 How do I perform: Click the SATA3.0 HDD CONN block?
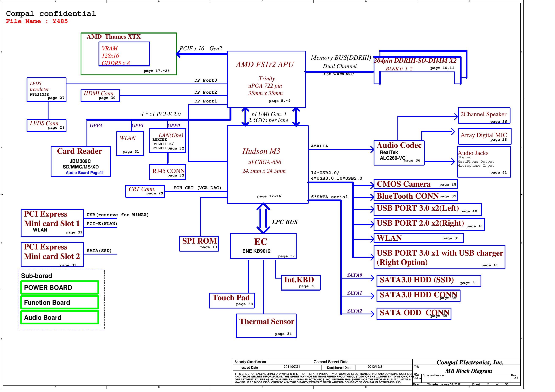419,296
